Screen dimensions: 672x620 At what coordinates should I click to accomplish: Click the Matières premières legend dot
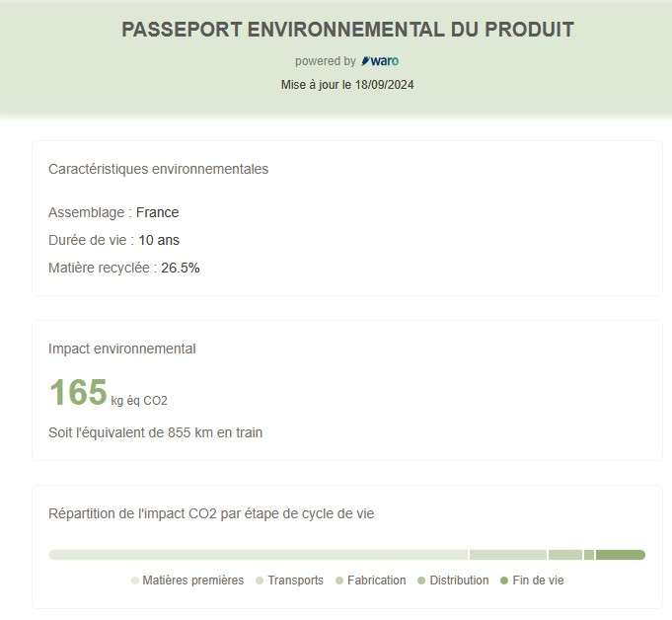134,581
